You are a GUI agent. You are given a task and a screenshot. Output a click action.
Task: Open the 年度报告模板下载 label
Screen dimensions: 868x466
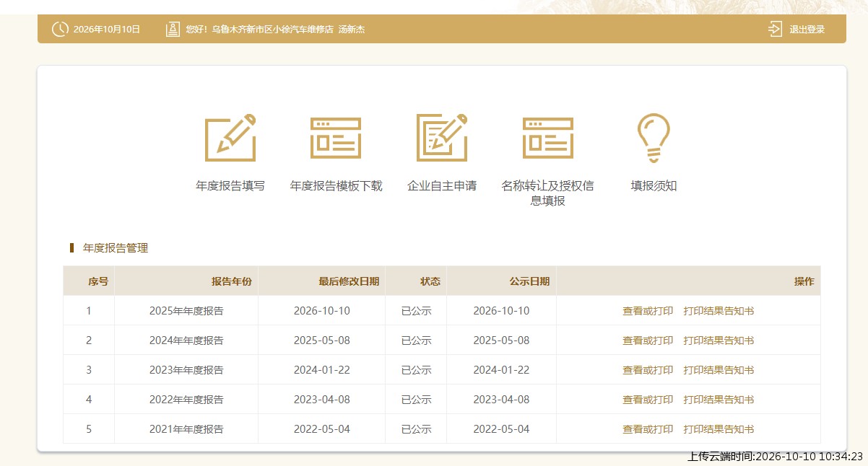click(x=336, y=186)
